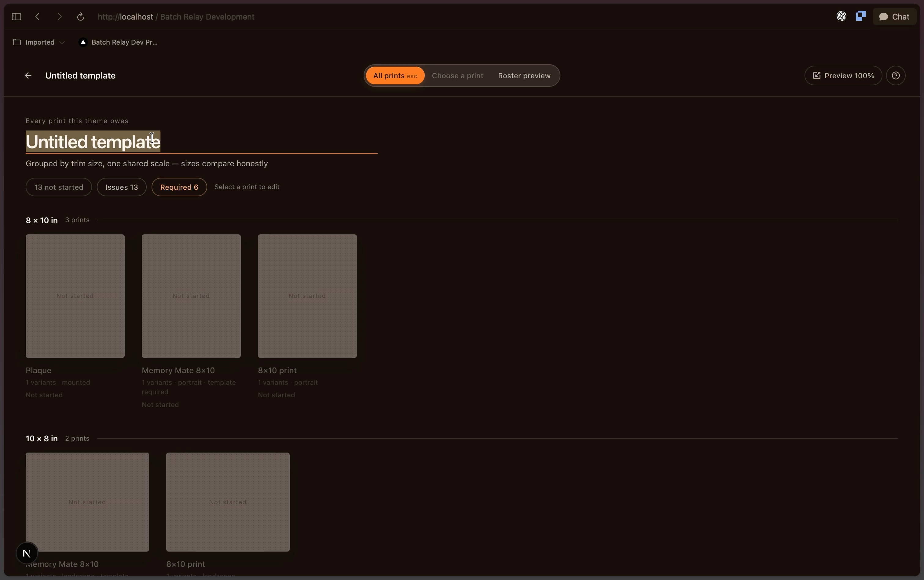Reload the localhost page
The image size is (924, 580).
81,17
